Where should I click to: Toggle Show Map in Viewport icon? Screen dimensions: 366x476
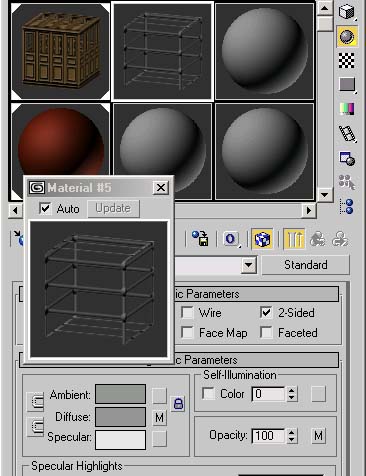coord(262,239)
